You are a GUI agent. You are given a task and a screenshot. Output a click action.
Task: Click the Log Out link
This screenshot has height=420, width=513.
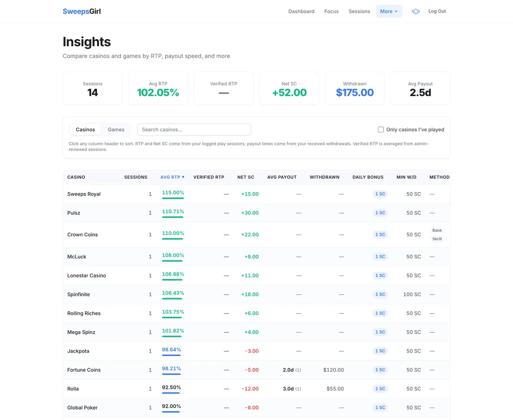click(x=437, y=12)
